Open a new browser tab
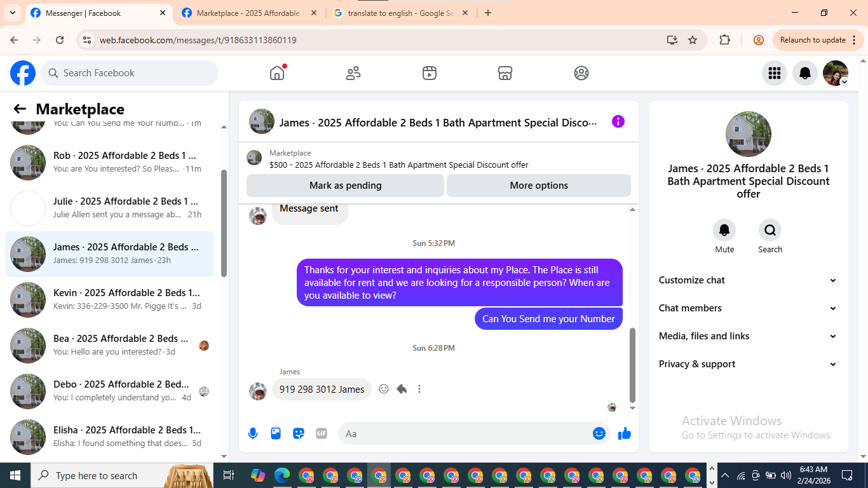The image size is (868, 488). 488,13
